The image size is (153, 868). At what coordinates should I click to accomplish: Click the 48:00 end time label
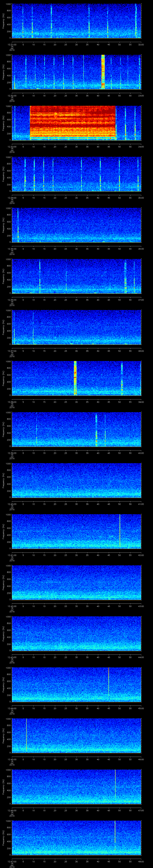(141, 861)
